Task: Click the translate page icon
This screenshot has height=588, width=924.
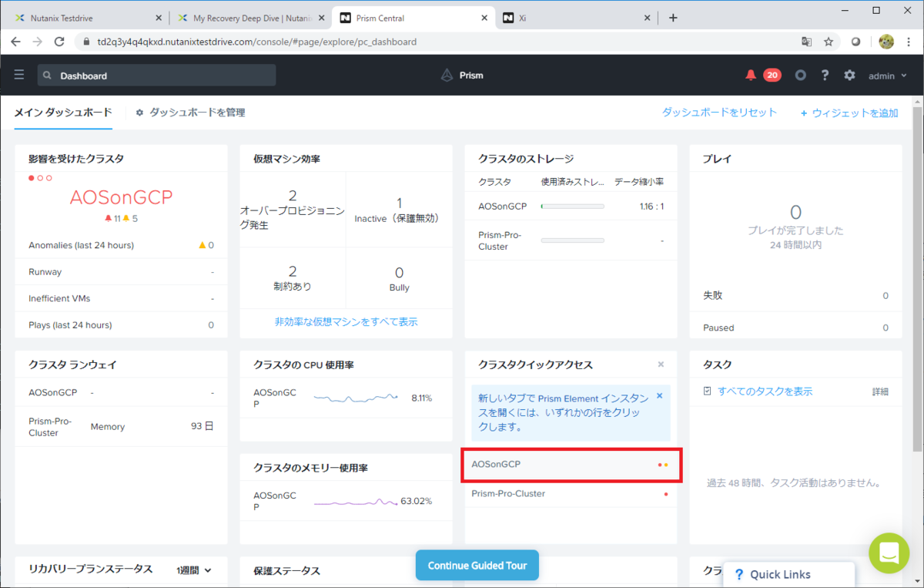Action: (806, 42)
